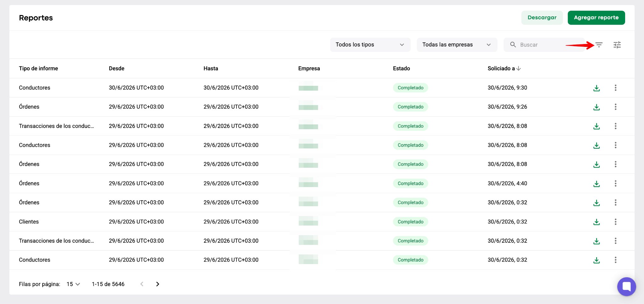Go to the previous page of reports
The image size is (644, 304).
coord(142,284)
